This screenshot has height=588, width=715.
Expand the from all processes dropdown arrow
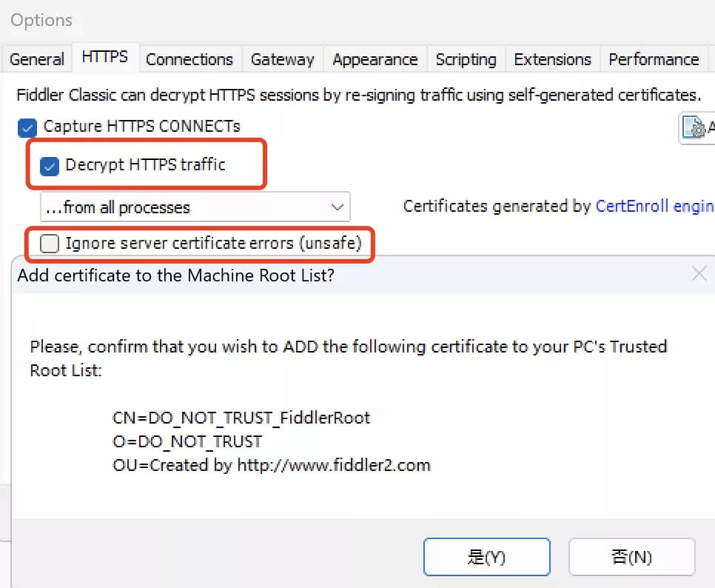[337, 207]
